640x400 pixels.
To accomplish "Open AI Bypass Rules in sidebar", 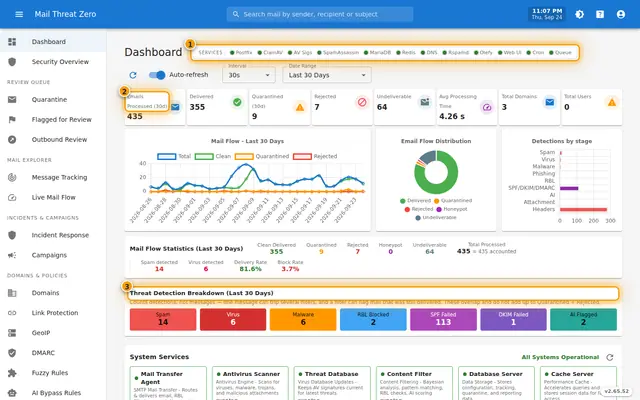I will [x=53, y=393].
